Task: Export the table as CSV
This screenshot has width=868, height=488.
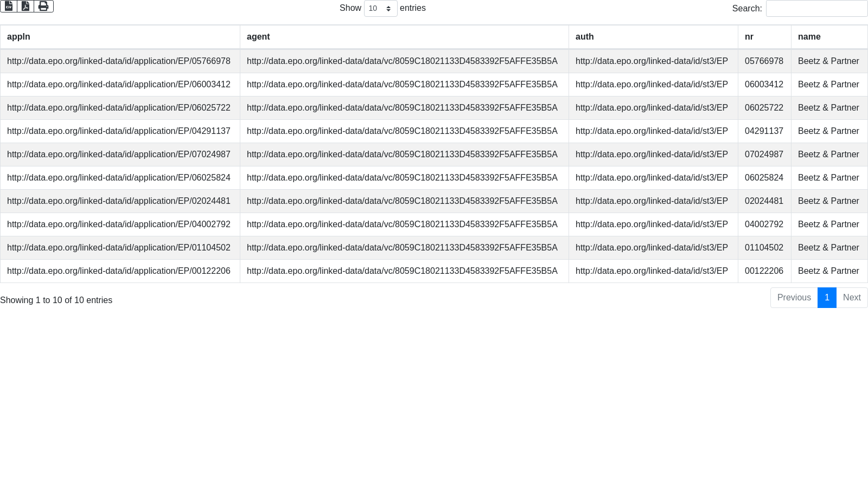Action: point(9,6)
